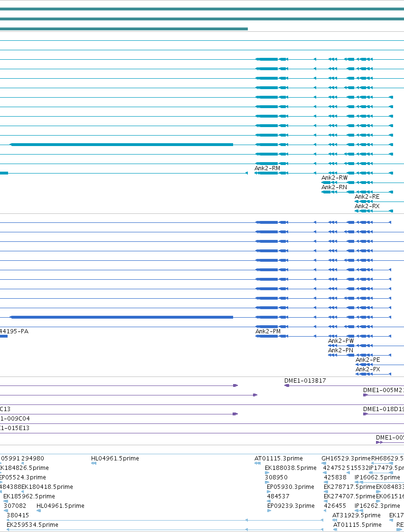Select the 380415 feature label

pyautogui.click(x=18, y=516)
